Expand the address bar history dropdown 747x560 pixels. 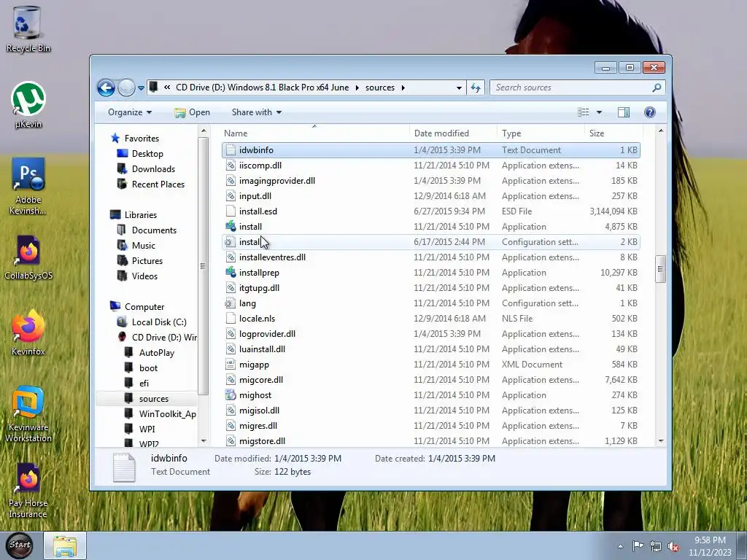(x=459, y=87)
